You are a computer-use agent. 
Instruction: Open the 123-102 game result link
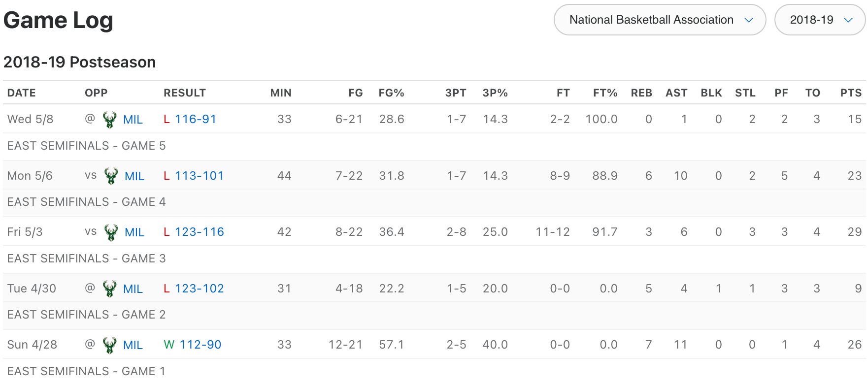click(199, 289)
